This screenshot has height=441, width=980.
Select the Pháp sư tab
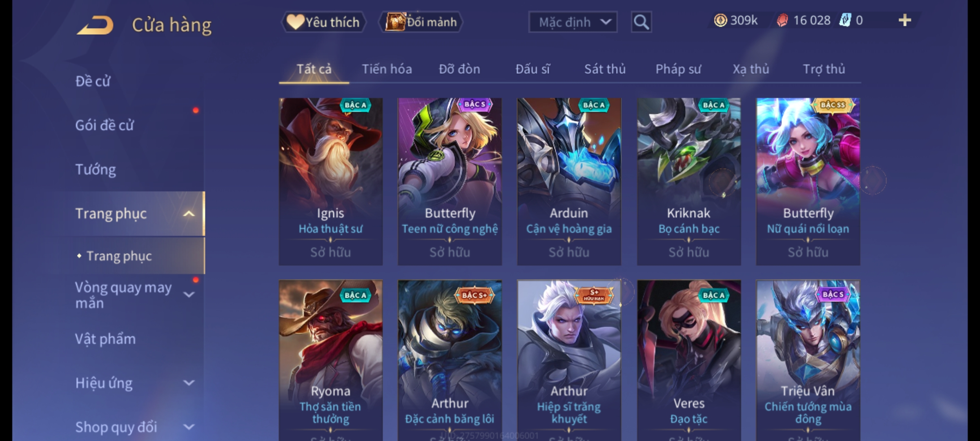click(678, 69)
